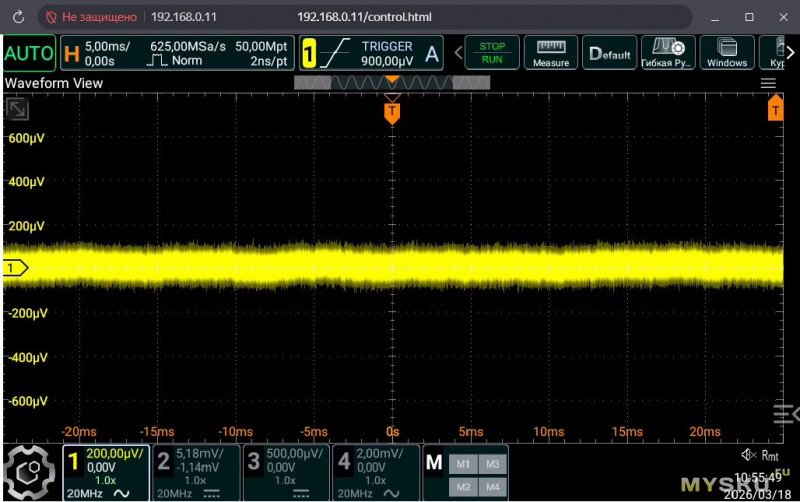The height and width of the screenshot is (502, 800).
Task: Toggle STOP/RUN acquisition
Action: tap(492, 53)
